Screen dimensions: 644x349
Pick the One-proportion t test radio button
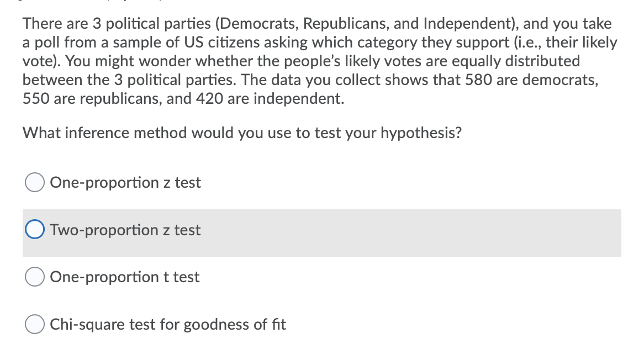coord(34,277)
